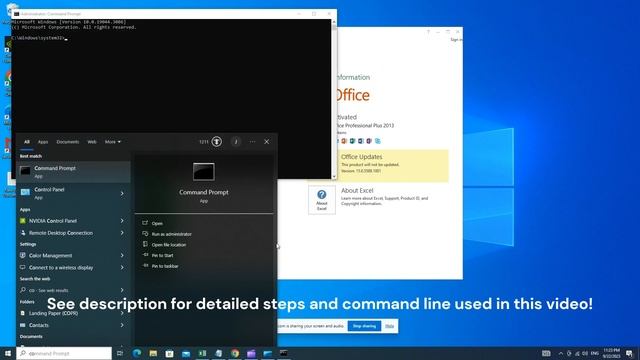640x360 pixels.
Task: Click the Remote Desktop Connection icon
Action: 23,233
